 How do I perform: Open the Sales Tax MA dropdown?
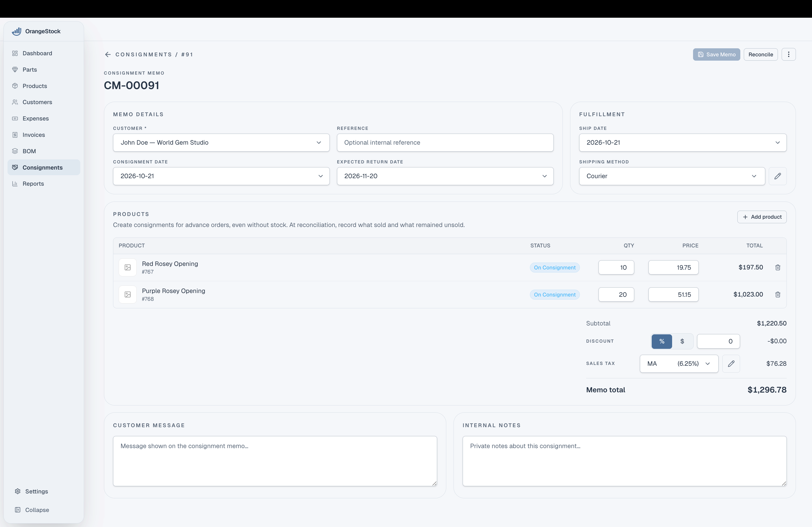coord(679,364)
